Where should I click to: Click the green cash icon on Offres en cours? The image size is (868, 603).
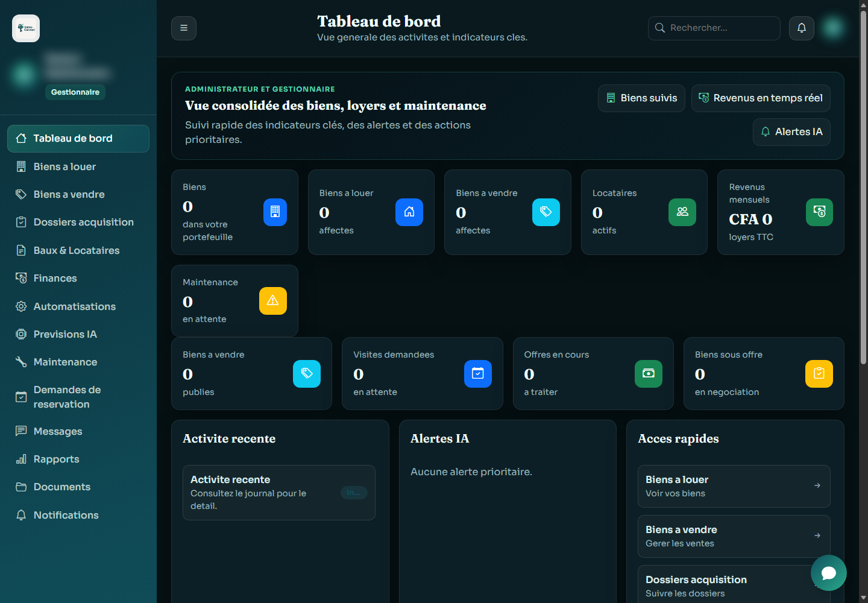click(649, 374)
